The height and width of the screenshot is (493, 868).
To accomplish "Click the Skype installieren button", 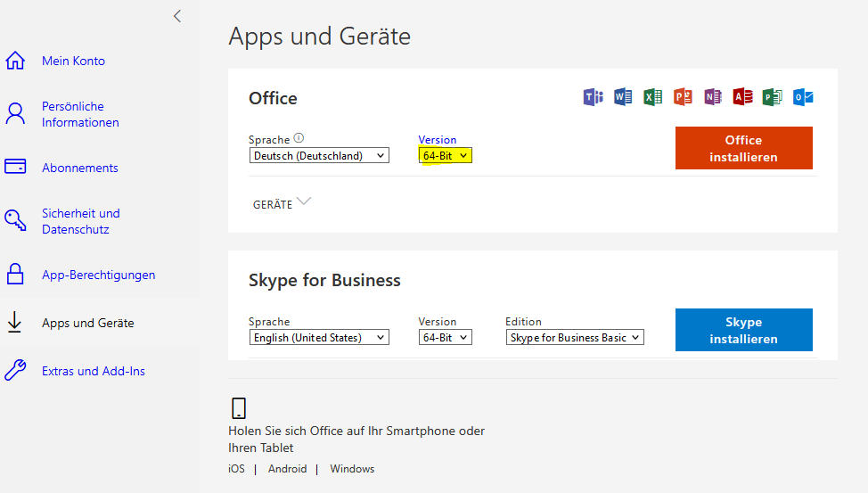I will click(744, 330).
